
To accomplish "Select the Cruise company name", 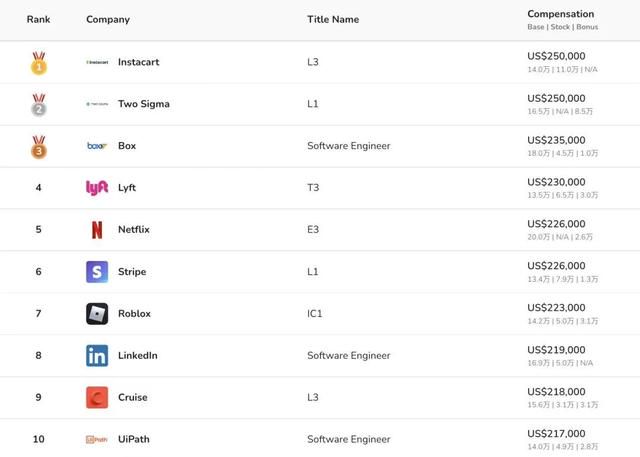I will (x=133, y=397).
